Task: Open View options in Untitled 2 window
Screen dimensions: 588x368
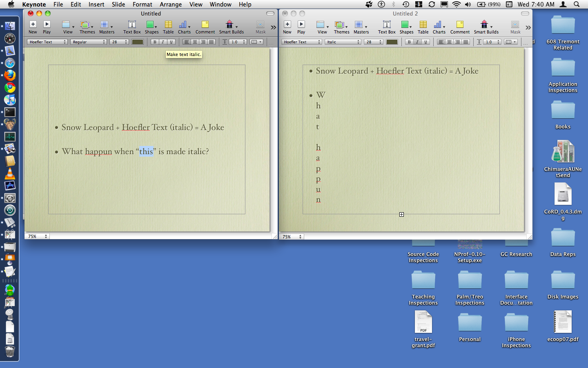Action: [x=322, y=27]
